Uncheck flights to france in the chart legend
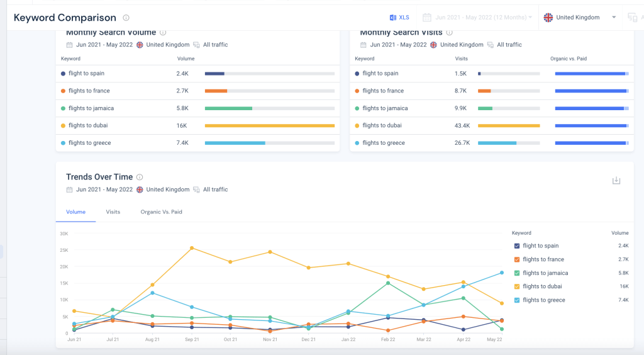The image size is (644, 355). tap(517, 259)
